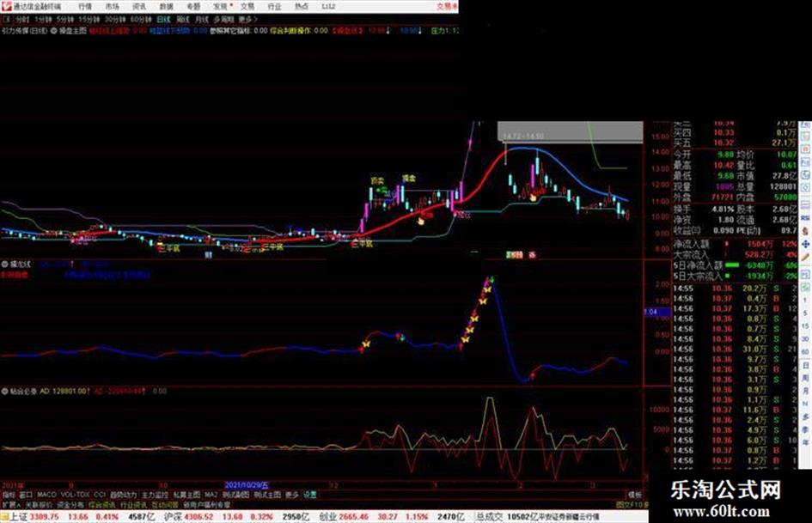This screenshot has height=523, width=812.
Task: Switch chart to 30分钟 period
Action: coord(115,19)
